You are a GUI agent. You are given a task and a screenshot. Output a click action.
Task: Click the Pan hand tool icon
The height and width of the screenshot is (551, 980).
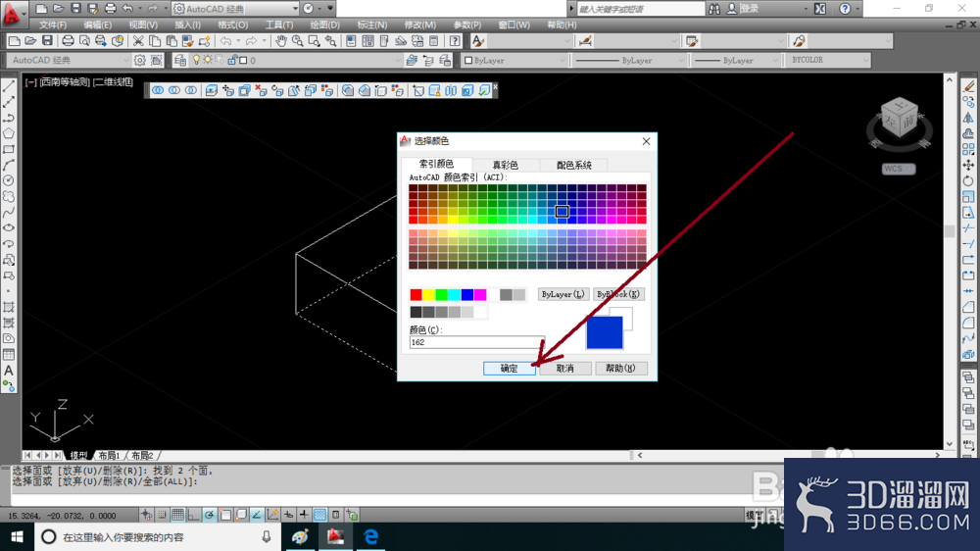point(281,41)
